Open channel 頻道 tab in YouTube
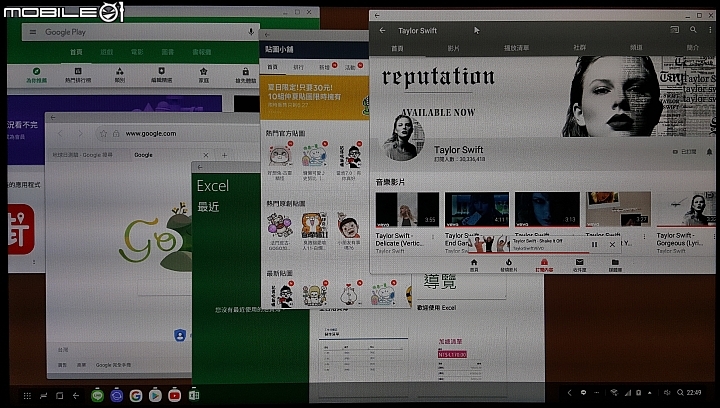 click(636, 47)
